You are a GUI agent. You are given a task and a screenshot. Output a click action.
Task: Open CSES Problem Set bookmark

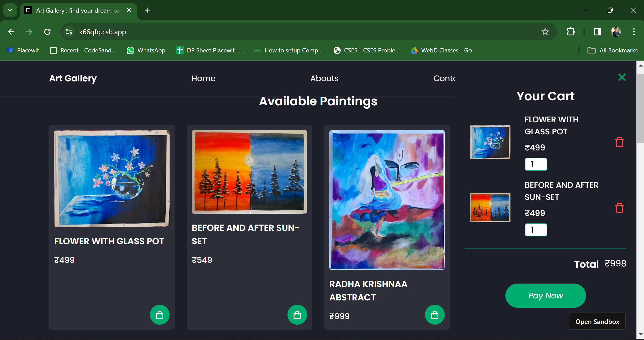[x=367, y=50]
